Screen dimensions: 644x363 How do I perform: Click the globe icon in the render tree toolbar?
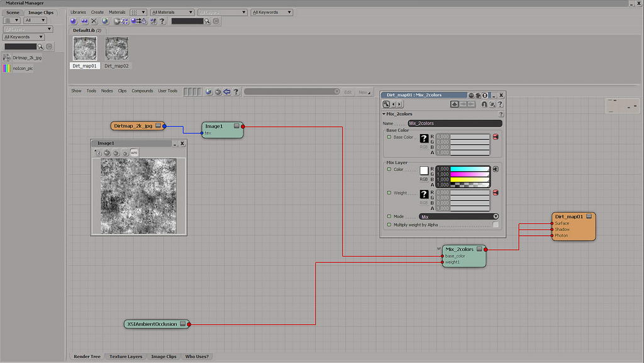coord(209,92)
